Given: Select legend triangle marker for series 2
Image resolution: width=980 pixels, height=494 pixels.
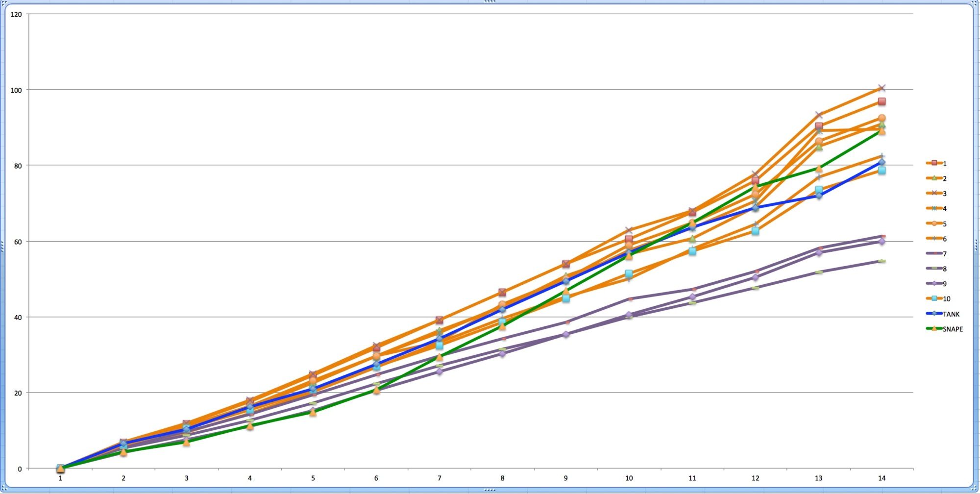Looking at the screenshot, I should pos(934,178).
